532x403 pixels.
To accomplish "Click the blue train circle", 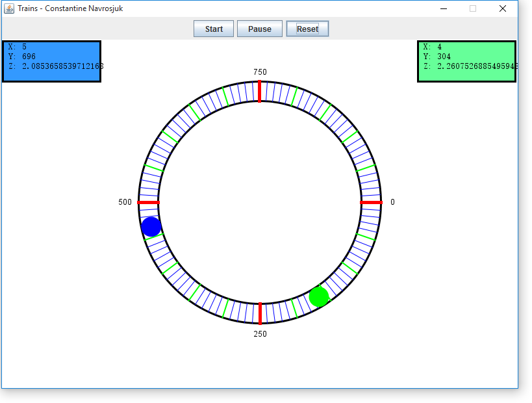I will tap(151, 227).
